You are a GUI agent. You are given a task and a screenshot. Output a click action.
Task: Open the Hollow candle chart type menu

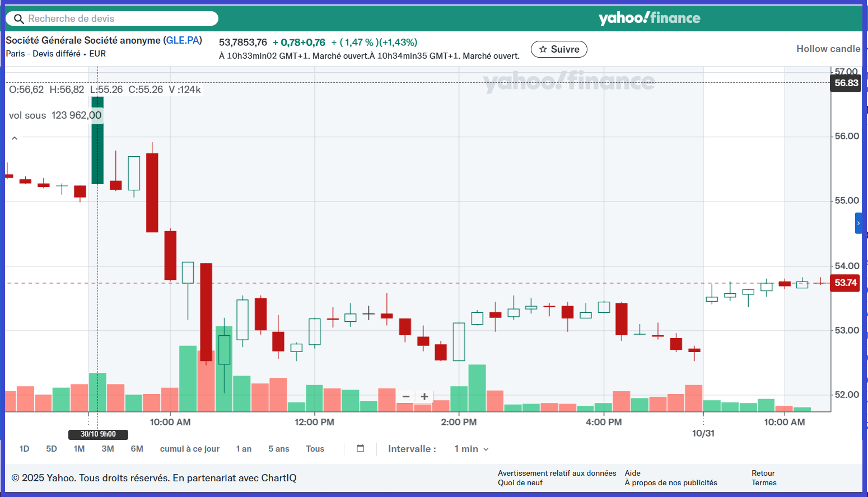coord(828,49)
